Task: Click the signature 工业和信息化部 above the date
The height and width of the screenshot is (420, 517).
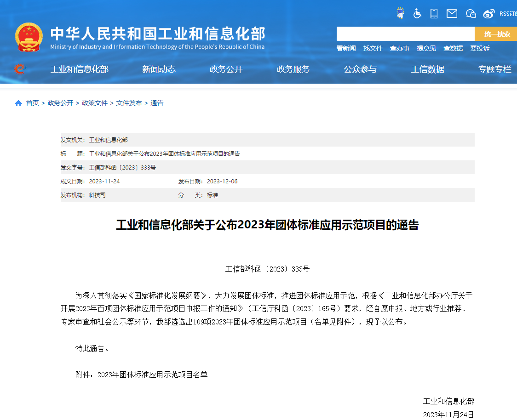Action: coord(449,401)
